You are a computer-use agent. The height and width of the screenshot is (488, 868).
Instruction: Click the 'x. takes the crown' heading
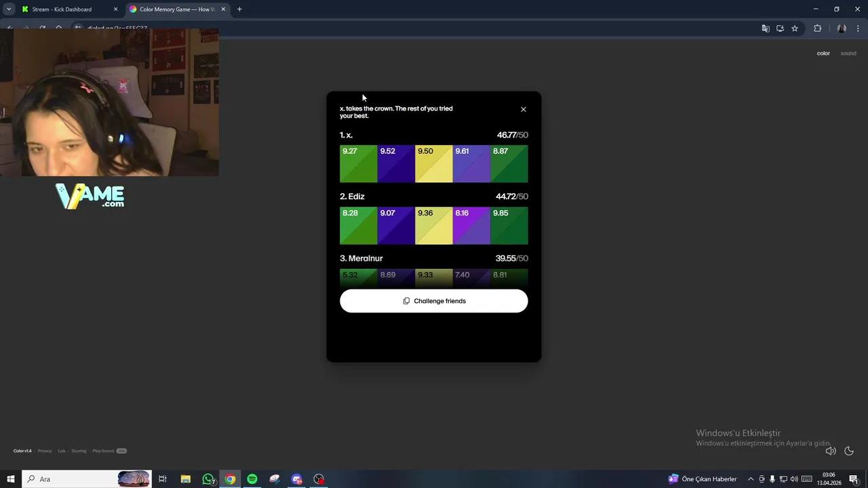point(396,112)
